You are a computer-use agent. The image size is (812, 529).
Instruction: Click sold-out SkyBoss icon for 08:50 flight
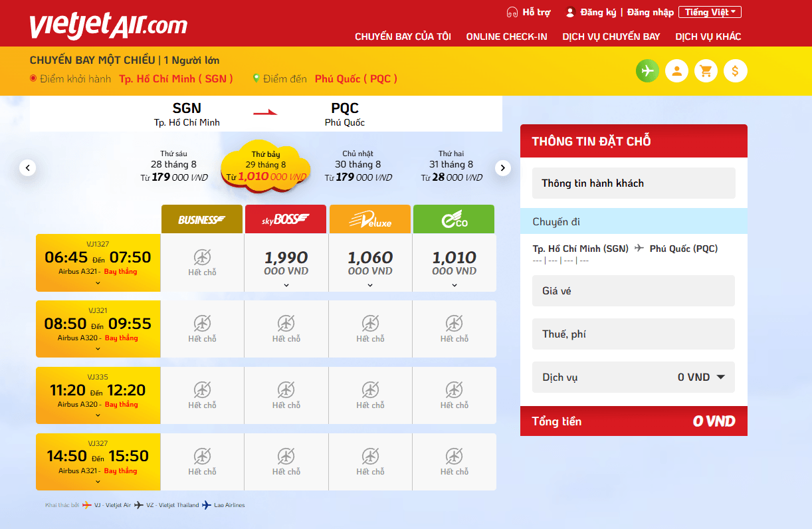[286, 324]
